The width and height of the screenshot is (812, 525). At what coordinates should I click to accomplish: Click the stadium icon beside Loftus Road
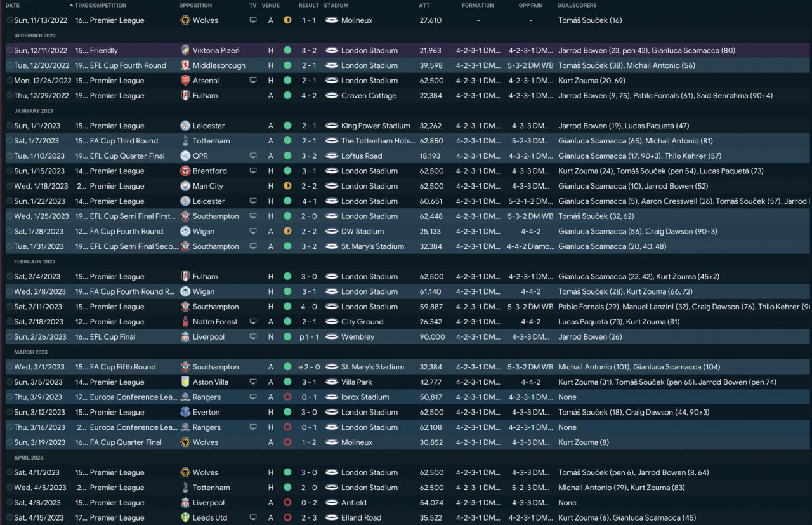tap(331, 156)
